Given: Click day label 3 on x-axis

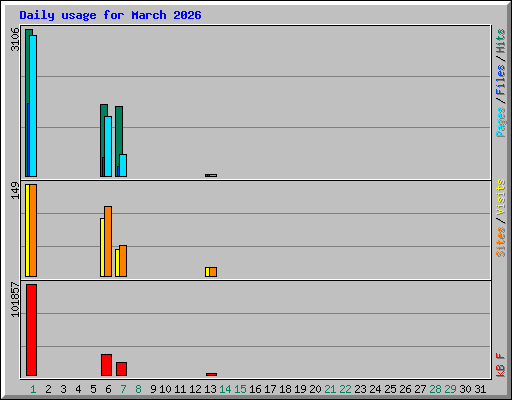Looking at the screenshot, I should click(x=63, y=389).
